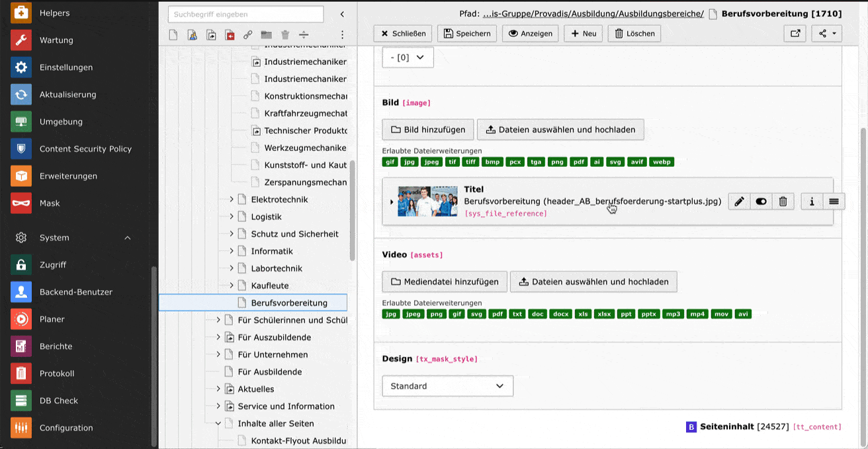
Task: Toggle visibility of the Berufsvorbereitung image
Action: click(x=761, y=201)
